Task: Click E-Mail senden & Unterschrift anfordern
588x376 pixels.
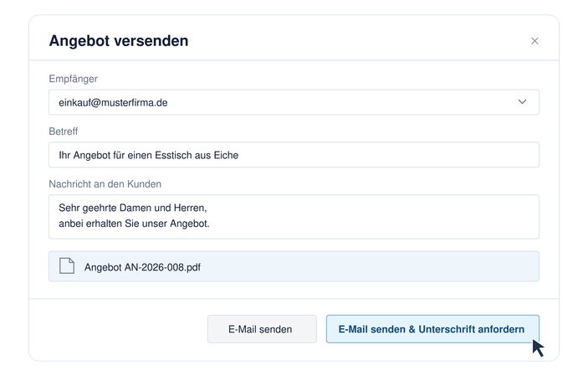Action: point(432,329)
